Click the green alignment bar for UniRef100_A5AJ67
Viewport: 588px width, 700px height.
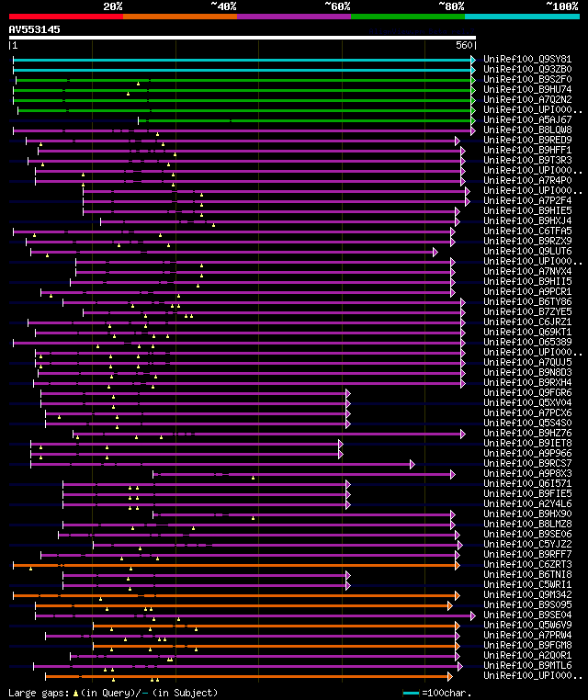307,120
